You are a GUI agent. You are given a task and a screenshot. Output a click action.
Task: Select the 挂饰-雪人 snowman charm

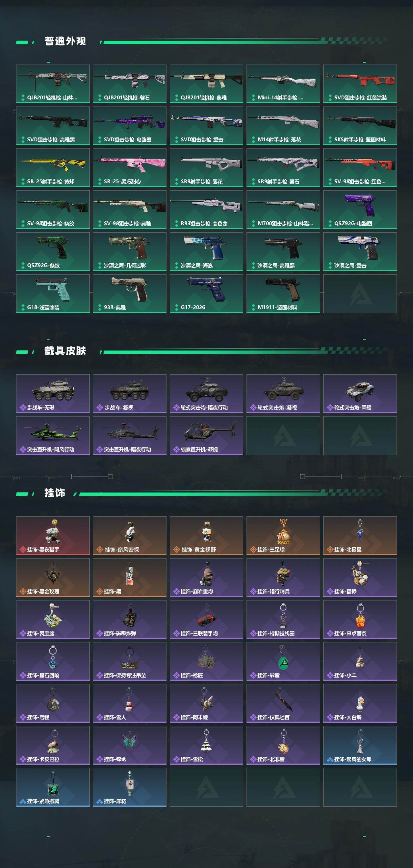(130, 703)
